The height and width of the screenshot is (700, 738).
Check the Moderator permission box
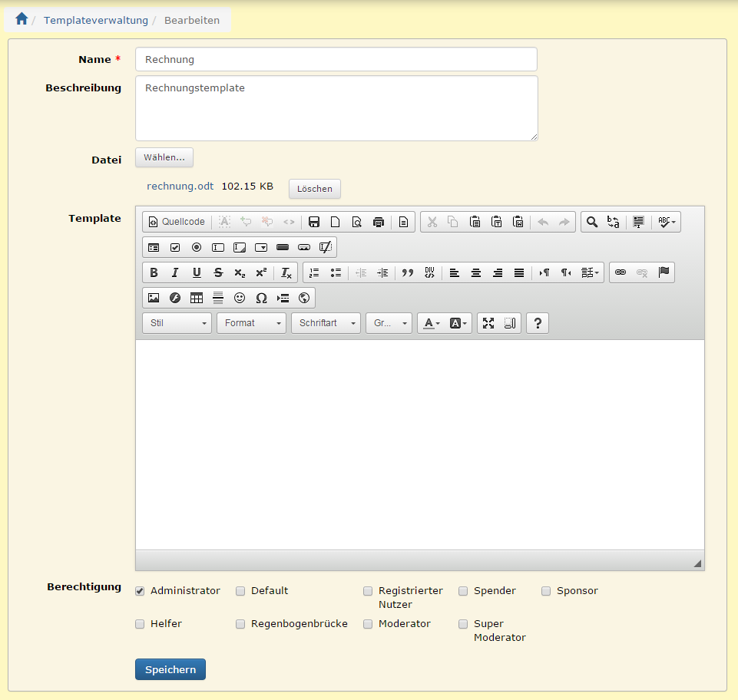368,624
